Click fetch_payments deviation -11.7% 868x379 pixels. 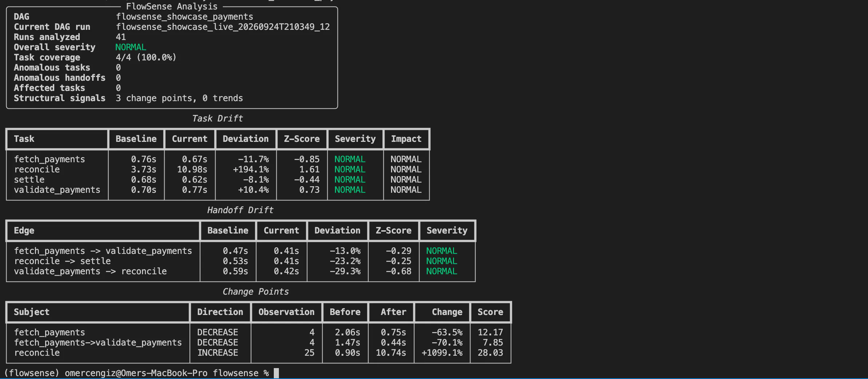[253, 159]
